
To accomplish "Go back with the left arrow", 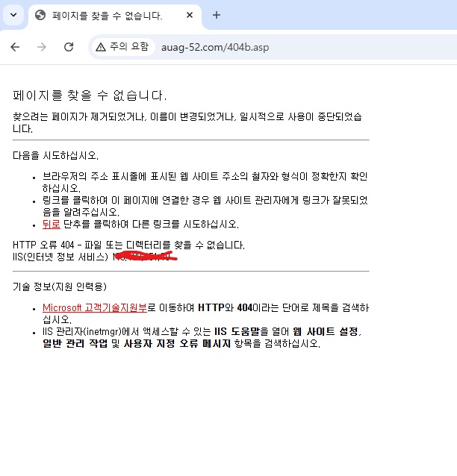I will [x=15, y=47].
